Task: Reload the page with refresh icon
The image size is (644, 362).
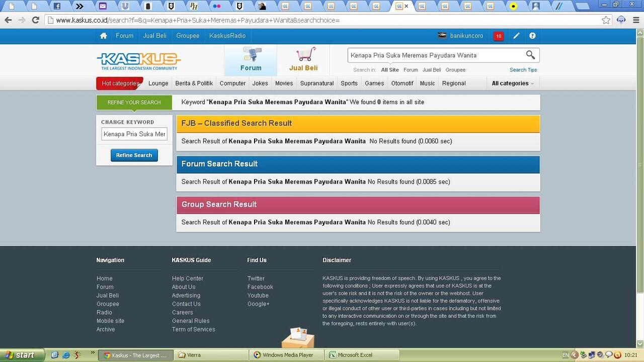Action: coord(35,20)
